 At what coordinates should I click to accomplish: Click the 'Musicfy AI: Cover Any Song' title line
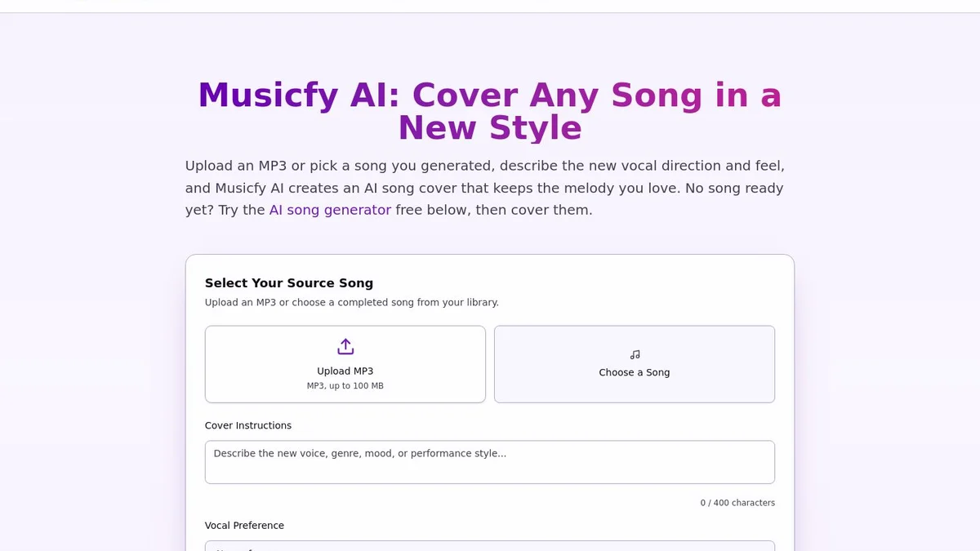[490, 96]
